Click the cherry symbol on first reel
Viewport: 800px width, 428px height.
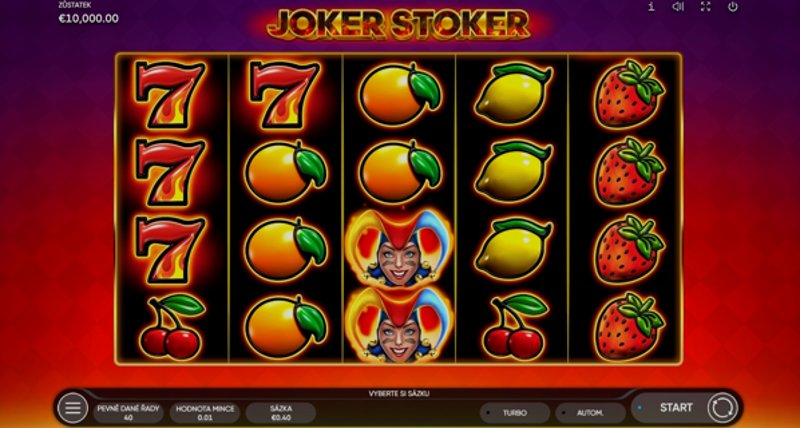pyautogui.click(x=171, y=326)
